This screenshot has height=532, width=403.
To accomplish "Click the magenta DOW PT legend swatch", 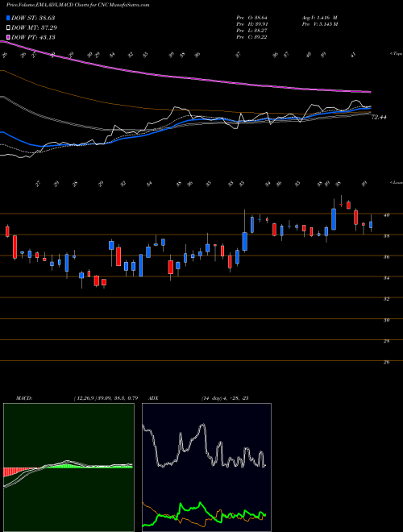I will pyautogui.click(x=8, y=37).
